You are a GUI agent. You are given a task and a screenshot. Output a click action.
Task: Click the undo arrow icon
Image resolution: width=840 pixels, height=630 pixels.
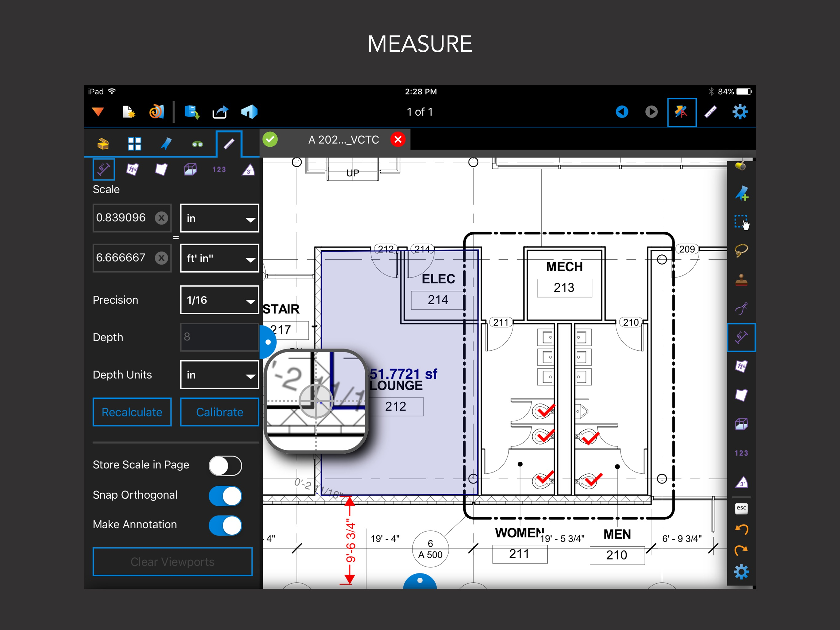tap(741, 529)
